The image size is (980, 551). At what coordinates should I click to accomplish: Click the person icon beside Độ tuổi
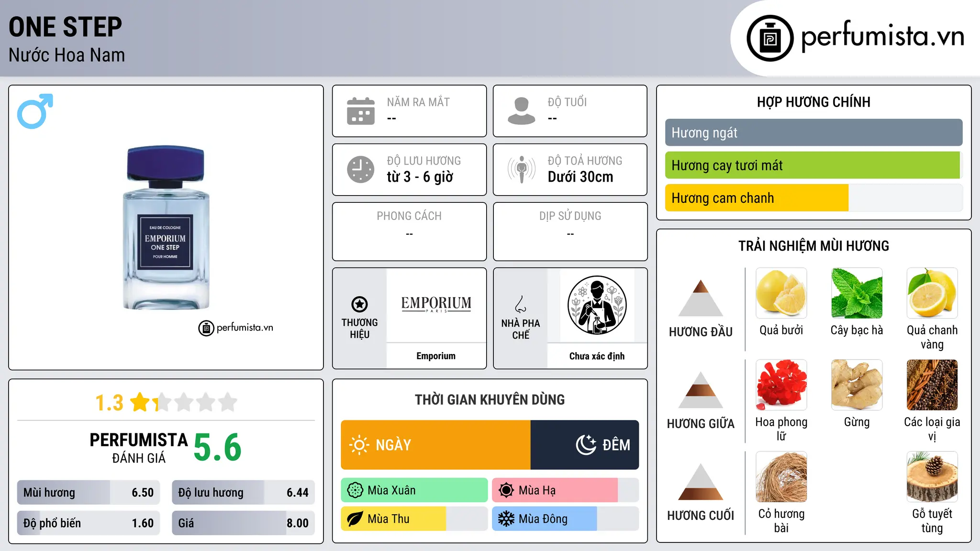(x=521, y=111)
